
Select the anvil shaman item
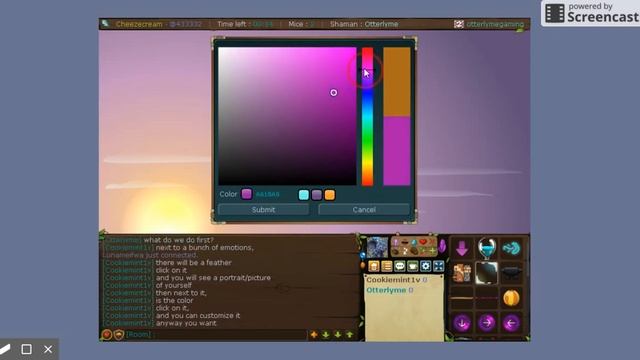511,273
